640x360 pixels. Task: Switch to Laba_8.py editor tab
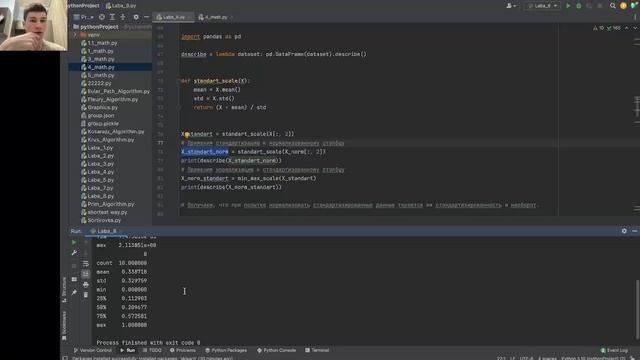click(173, 17)
